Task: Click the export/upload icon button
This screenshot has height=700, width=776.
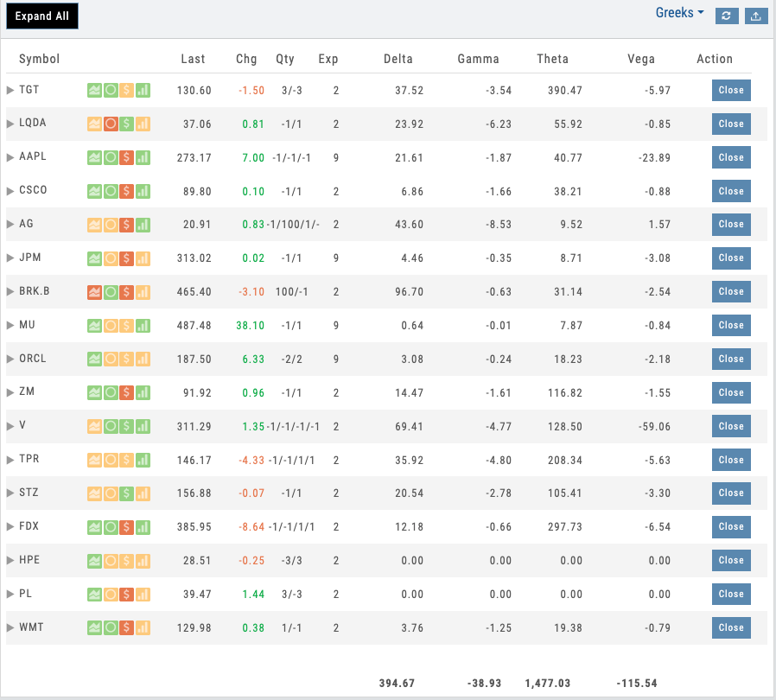Action: pyautogui.click(x=755, y=16)
